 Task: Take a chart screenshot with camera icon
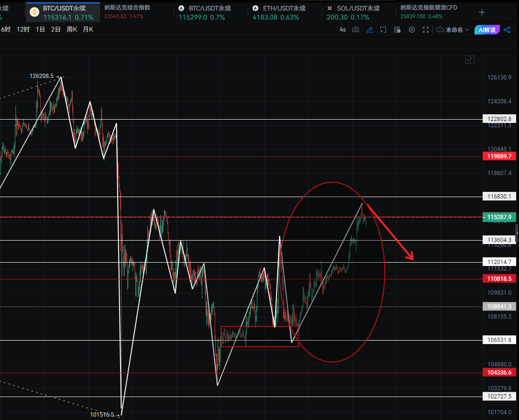tap(355, 30)
